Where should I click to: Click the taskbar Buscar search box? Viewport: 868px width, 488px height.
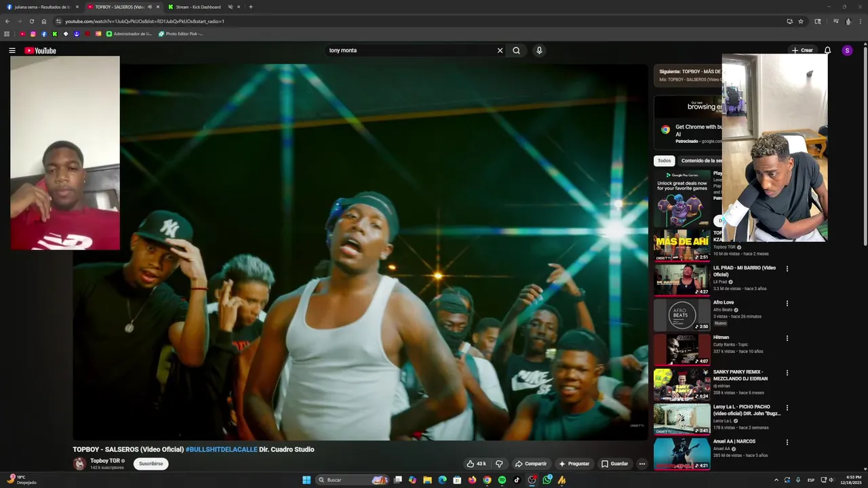pyautogui.click(x=352, y=480)
